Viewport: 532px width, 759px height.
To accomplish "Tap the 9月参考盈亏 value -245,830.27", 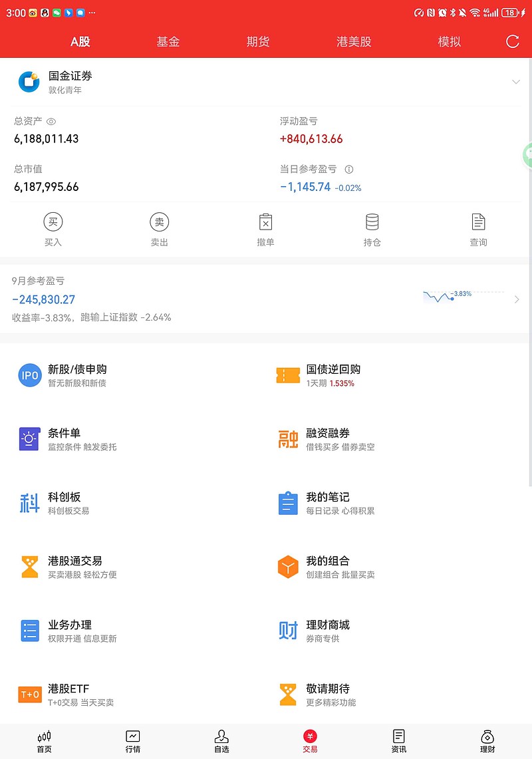I will pyautogui.click(x=44, y=299).
